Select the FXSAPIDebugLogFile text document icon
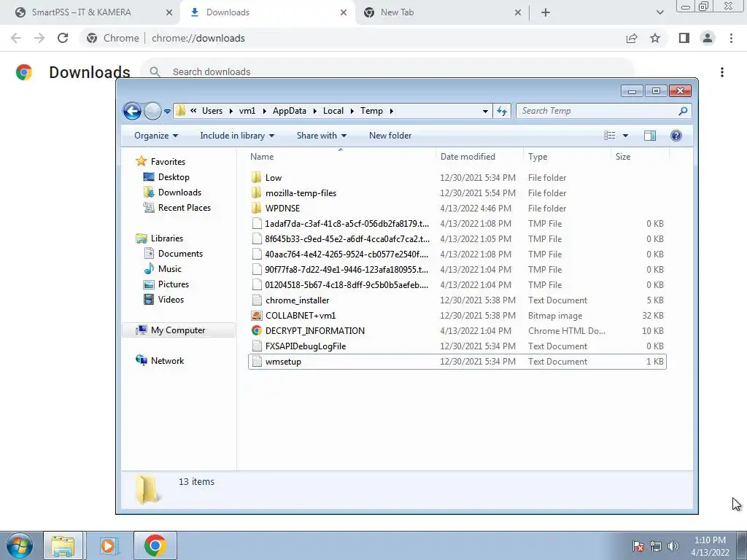This screenshot has height=560, width=747. 257,346
